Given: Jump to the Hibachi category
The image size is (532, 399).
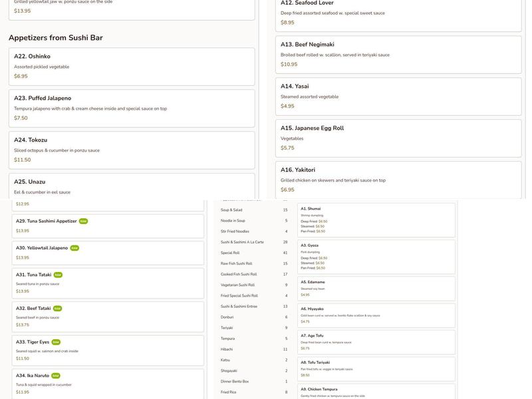Looking at the screenshot, I should pyautogui.click(x=227, y=349).
